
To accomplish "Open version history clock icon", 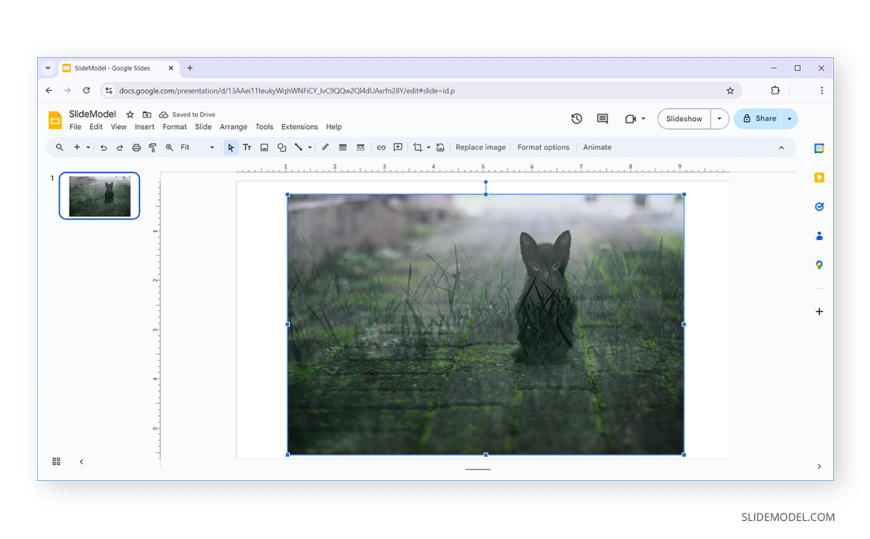I will click(x=576, y=119).
